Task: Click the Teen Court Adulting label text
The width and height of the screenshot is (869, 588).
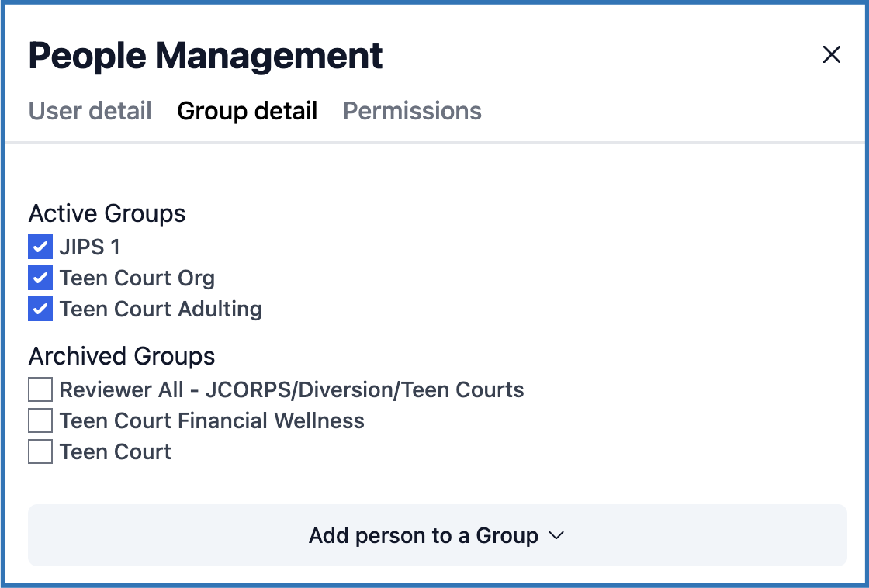Action: point(161,309)
